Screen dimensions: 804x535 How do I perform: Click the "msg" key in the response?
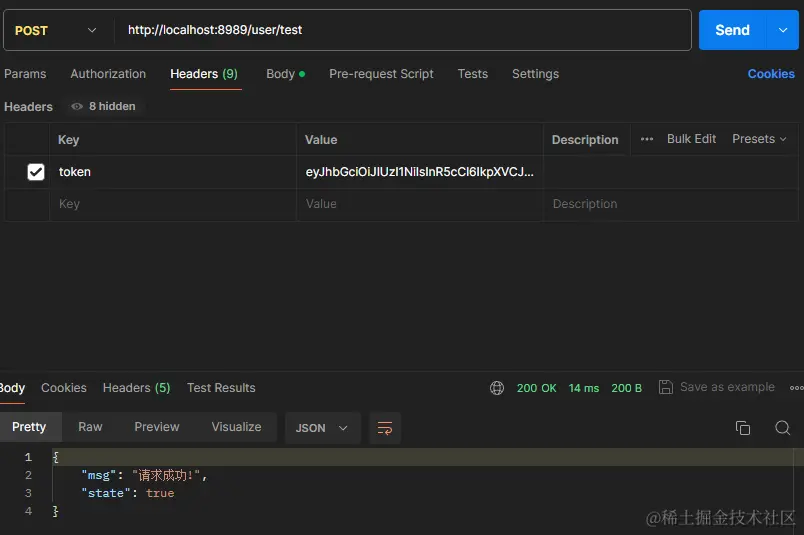point(98,475)
